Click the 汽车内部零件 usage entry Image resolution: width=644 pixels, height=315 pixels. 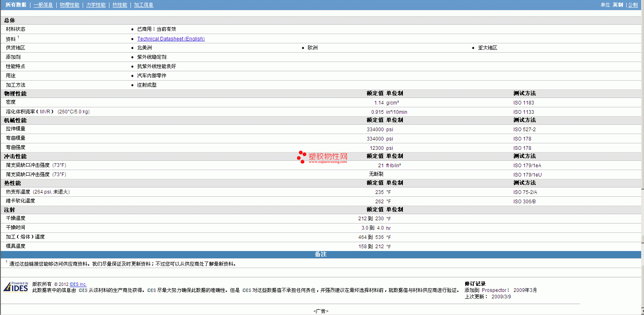(x=152, y=76)
